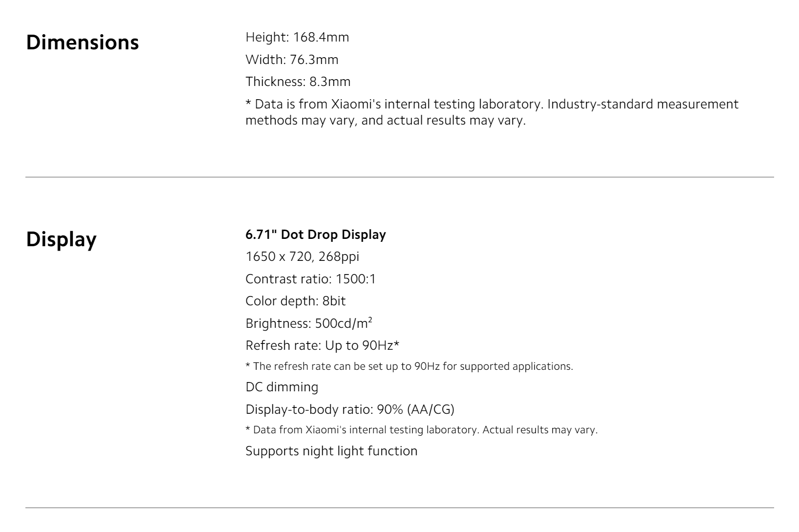The image size is (799, 532).
Task: Click the 6.71" Dot Drop Display title
Action: click(315, 234)
